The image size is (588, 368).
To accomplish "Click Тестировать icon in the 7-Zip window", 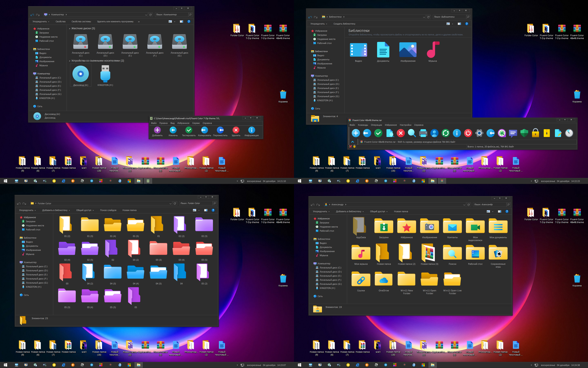I will click(x=189, y=130).
